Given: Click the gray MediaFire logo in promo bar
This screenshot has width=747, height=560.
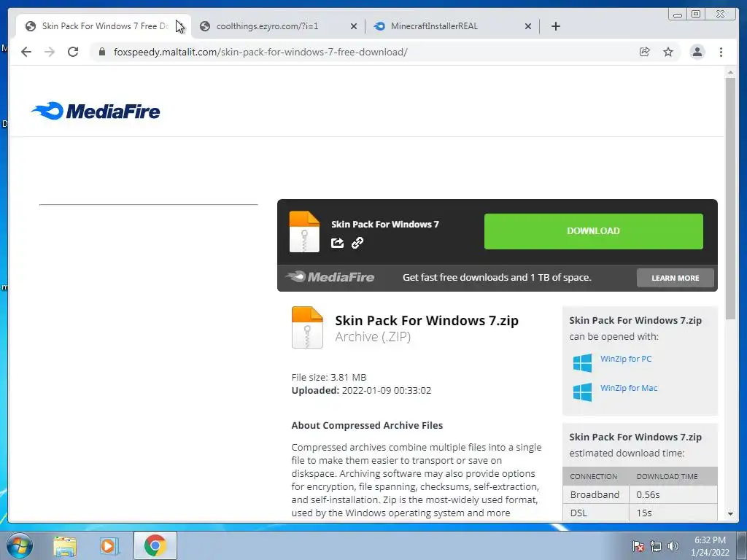Looking at the screenshot, I should (x=330, y=276).
